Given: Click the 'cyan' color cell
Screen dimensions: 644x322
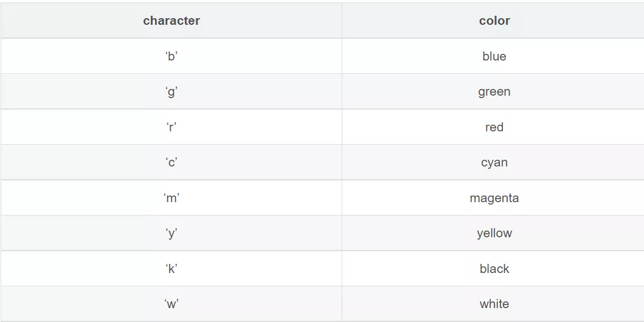Looking at the screenshot, I should point(494,162).
